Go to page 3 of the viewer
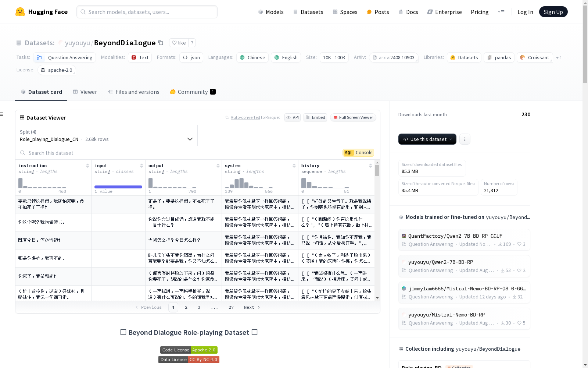This screenshot has height=368, width=588. 199,307
